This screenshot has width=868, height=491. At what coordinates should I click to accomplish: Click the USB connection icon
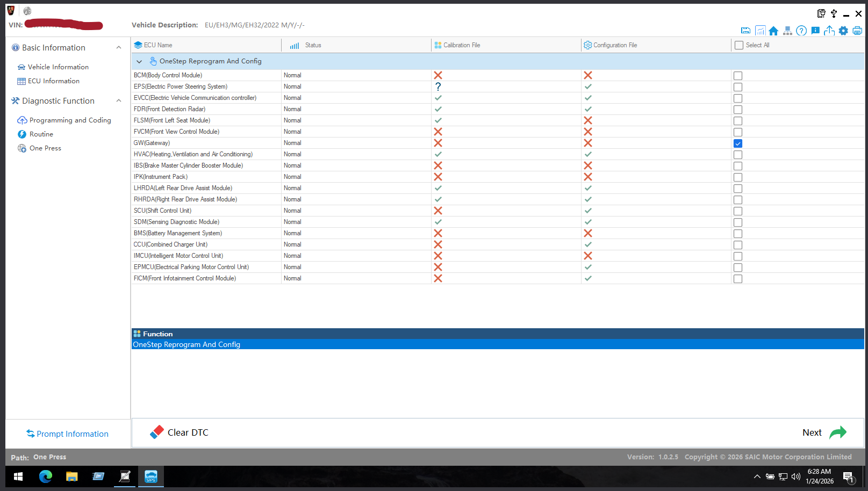(834, 13)
